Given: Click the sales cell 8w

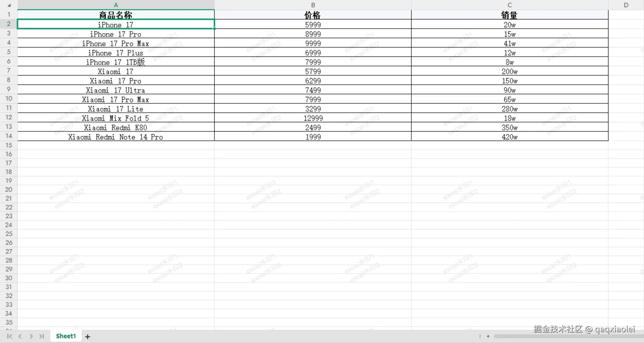Looking at the screenshot, I should pyautogui.click(x=509, y=62).
